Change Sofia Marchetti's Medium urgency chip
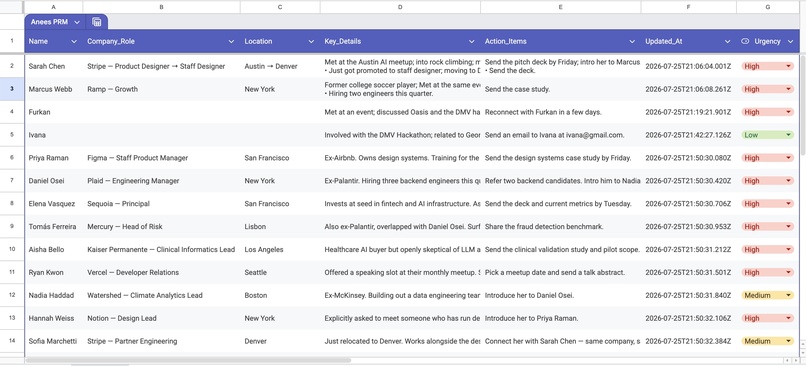This screenshot has height=366, width=806. [767, 341]
